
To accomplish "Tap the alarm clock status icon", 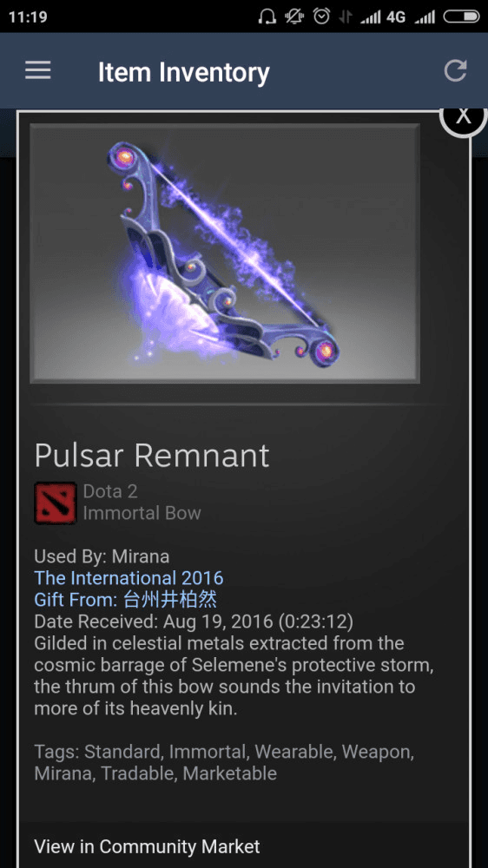I will [321, 16].
